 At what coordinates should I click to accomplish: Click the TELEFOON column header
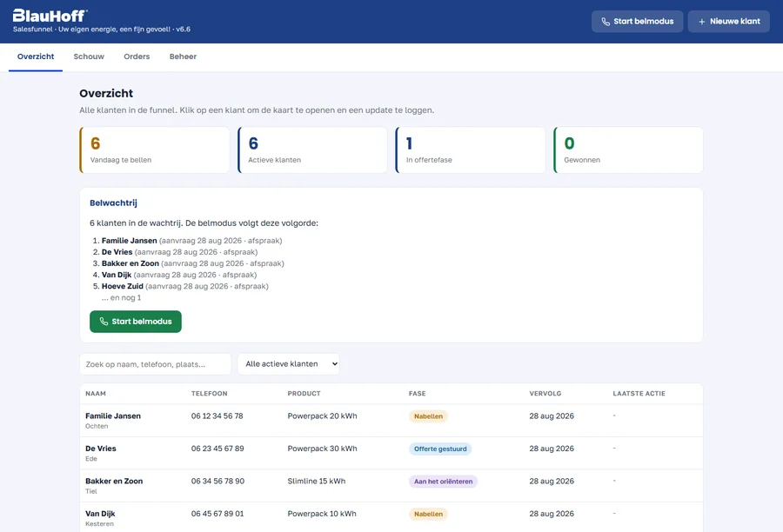coord(209,393)
